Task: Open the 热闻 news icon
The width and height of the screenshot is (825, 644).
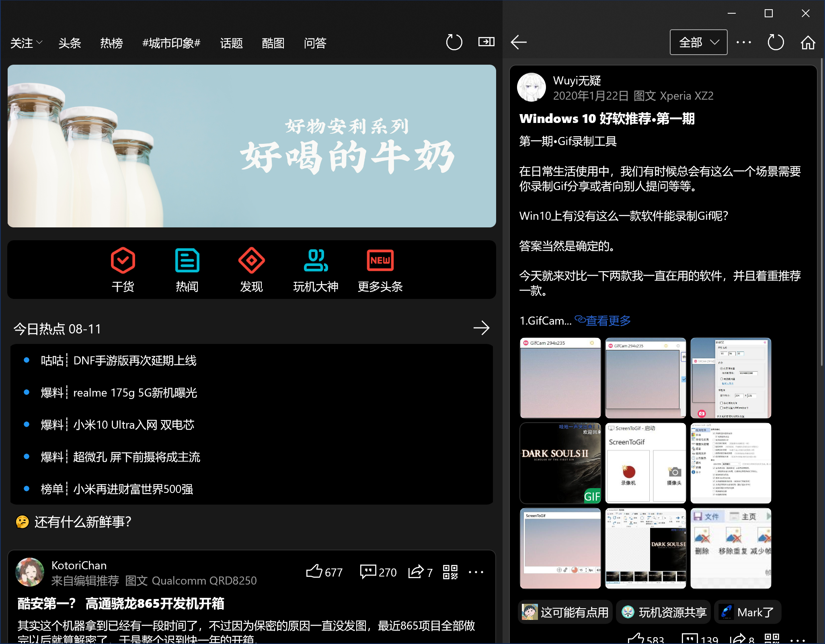Action: pos(187,260)
